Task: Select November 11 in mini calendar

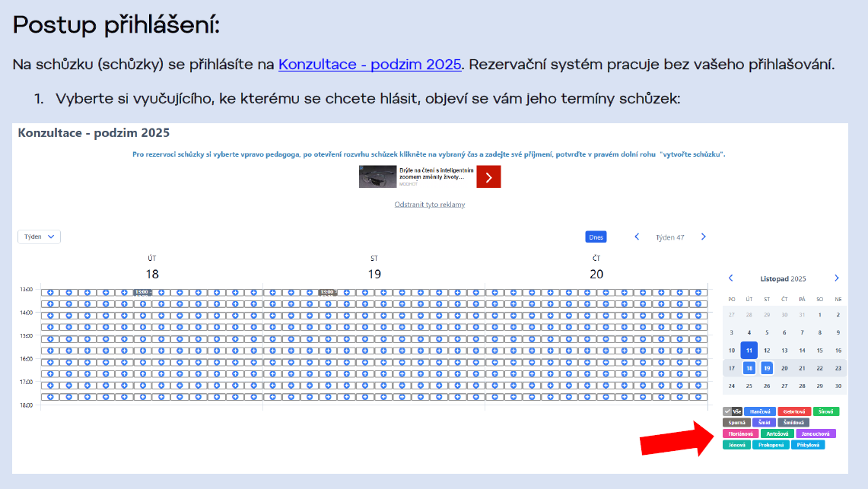Action: (749, 351)
